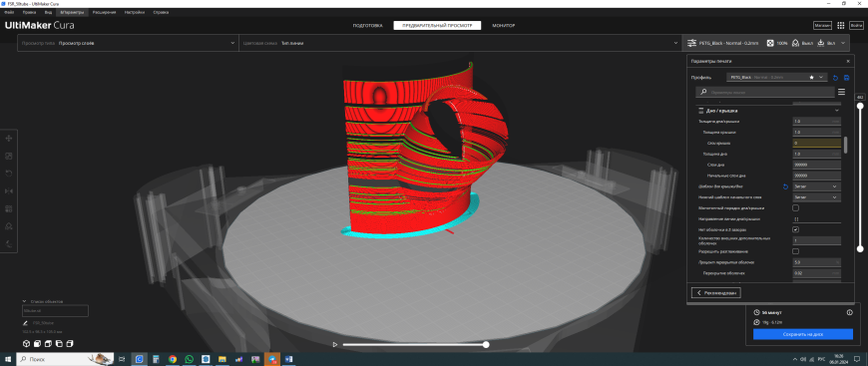
Task: Switch to 3D perspective camera view
Action: click(x=26, y=344)
